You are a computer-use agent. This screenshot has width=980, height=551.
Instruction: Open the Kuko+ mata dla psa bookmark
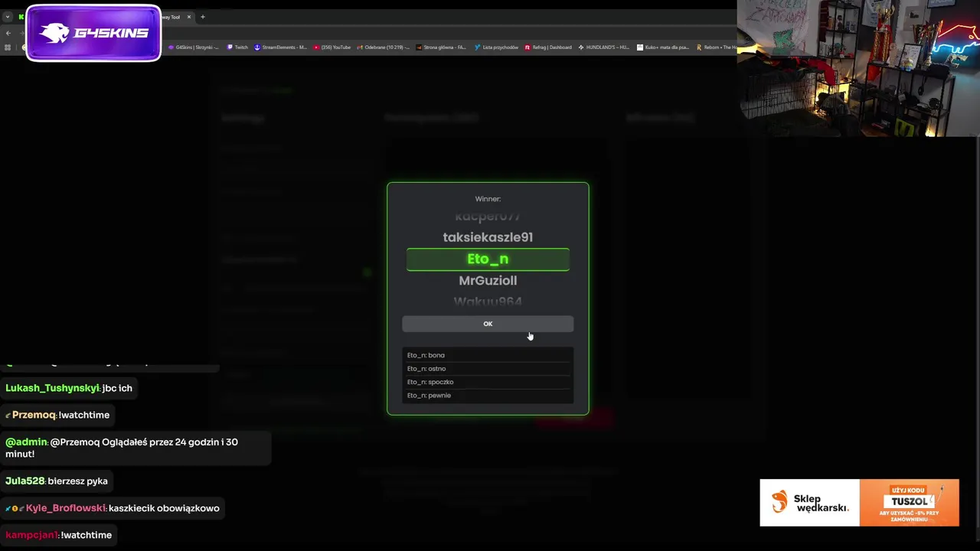point(663,47)
